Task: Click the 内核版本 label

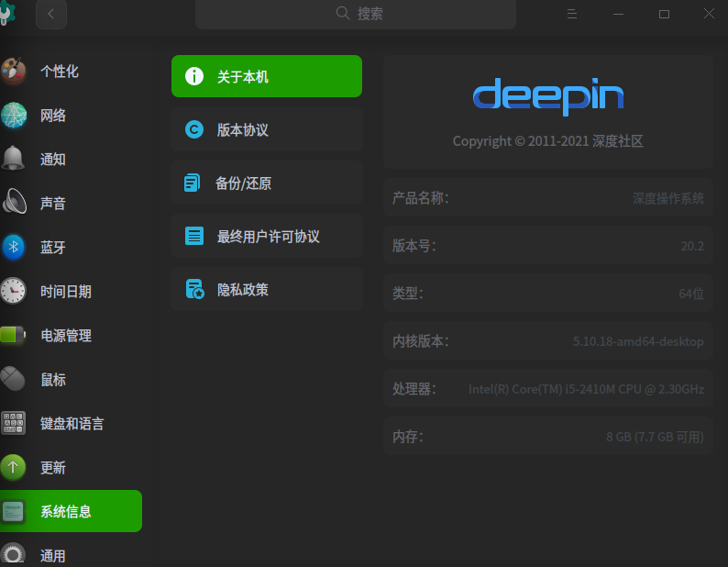Action: coord(421,341)
